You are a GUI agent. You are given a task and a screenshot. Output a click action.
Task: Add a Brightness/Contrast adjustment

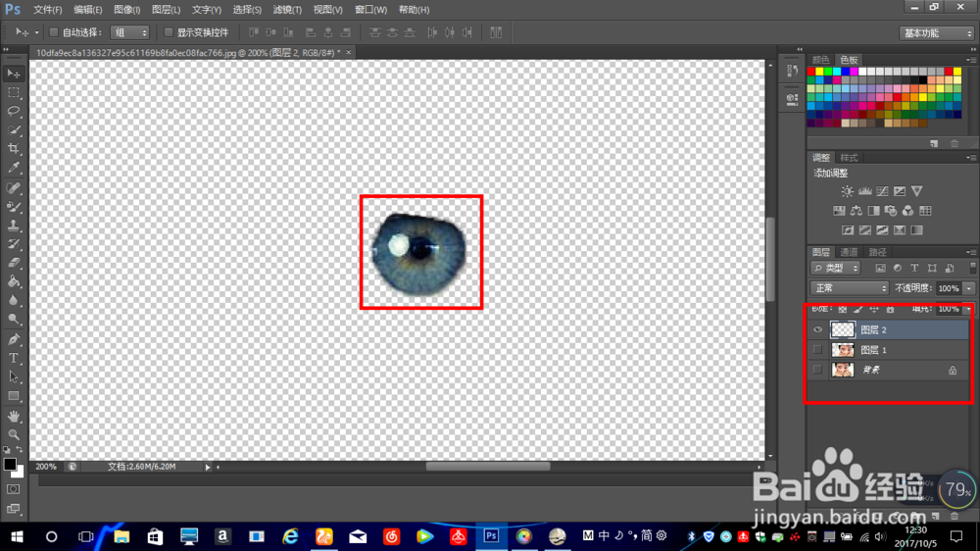point(847,191)
